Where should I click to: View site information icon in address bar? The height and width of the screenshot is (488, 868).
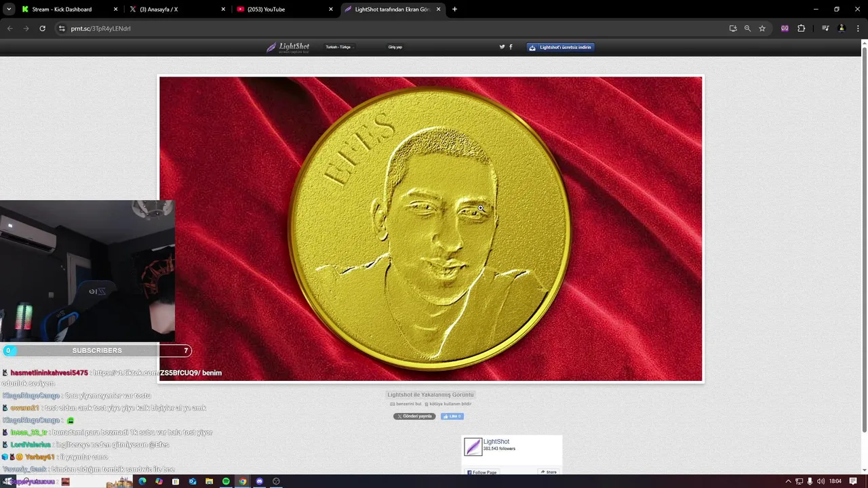tap(62, 28)
